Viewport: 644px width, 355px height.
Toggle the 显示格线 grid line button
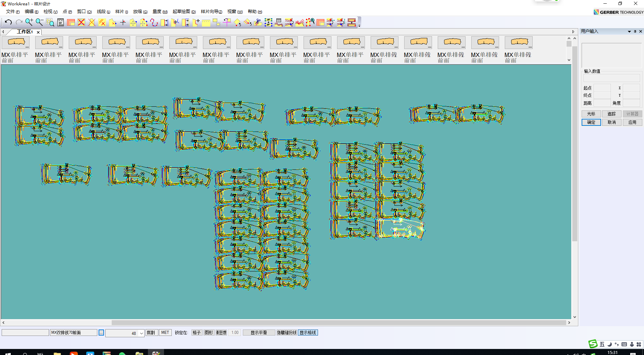308,333
